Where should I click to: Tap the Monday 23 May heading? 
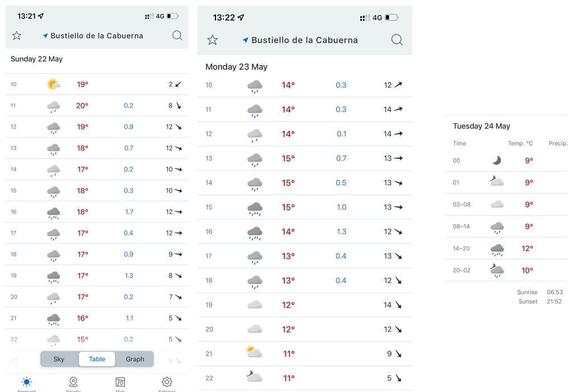pos(236,67)
